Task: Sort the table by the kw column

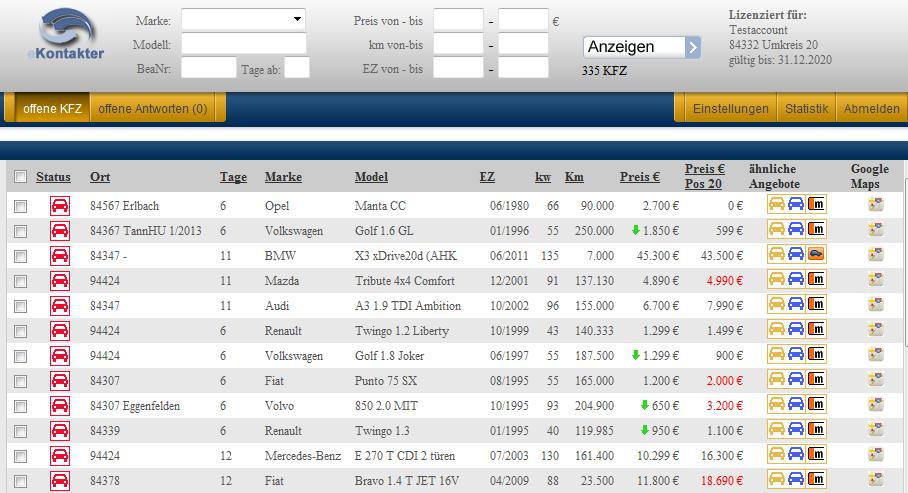Action: point(543,177)
